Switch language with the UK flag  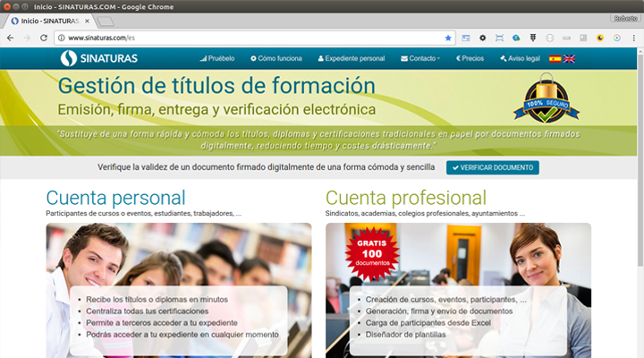tap(569, 59)
